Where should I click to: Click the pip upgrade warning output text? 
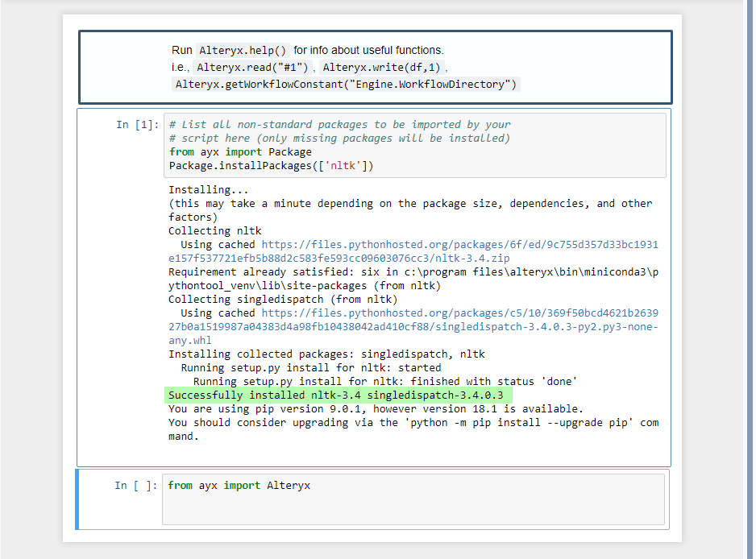click(x=413, y=423)
